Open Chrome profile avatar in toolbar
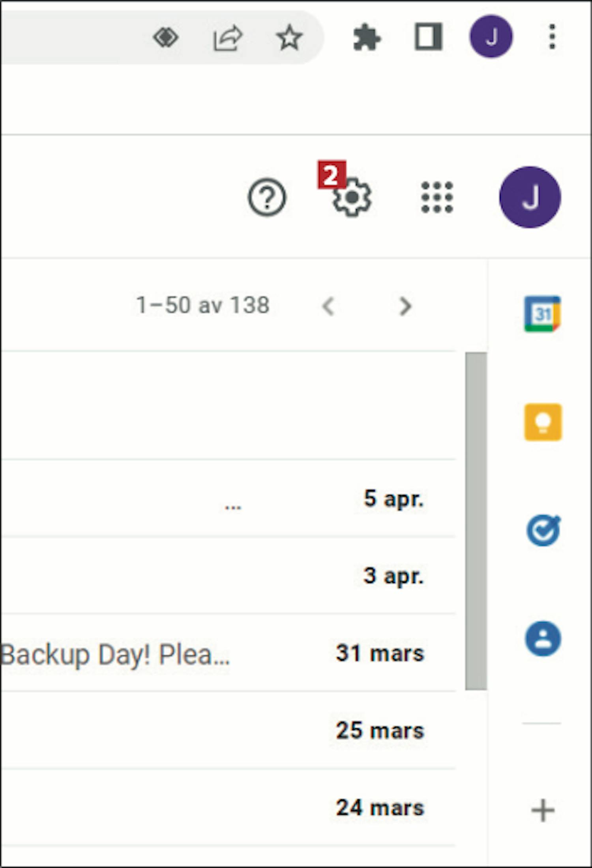This screenshot has height=868, width=592. pyautogui.click(x=491, y=37)
